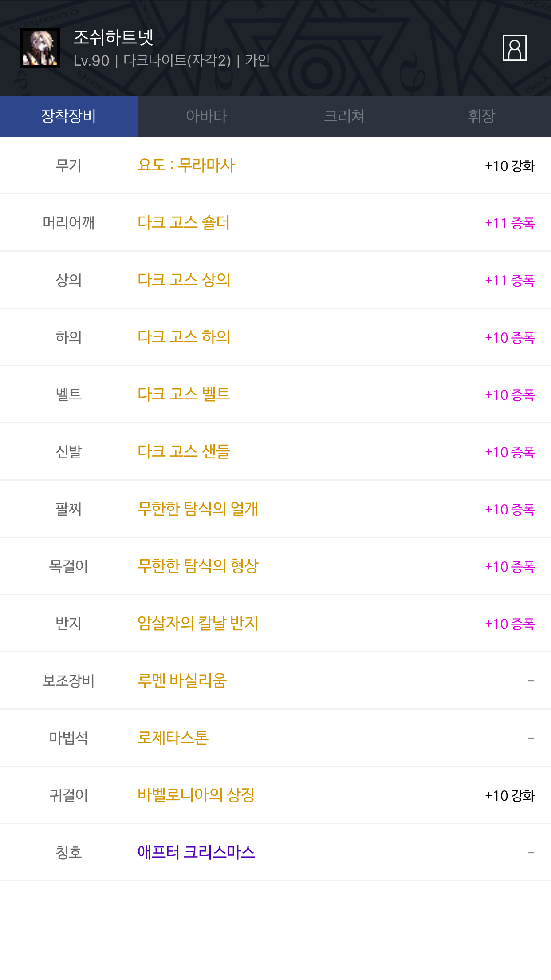This screenshot has width=551, height=980.
Task: View bracelet 무한한 탐식의 얼개
Action: click(198, 509)
